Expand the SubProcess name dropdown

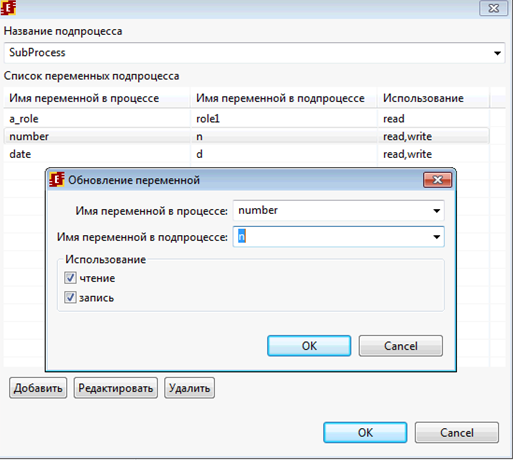coord(497,53)
